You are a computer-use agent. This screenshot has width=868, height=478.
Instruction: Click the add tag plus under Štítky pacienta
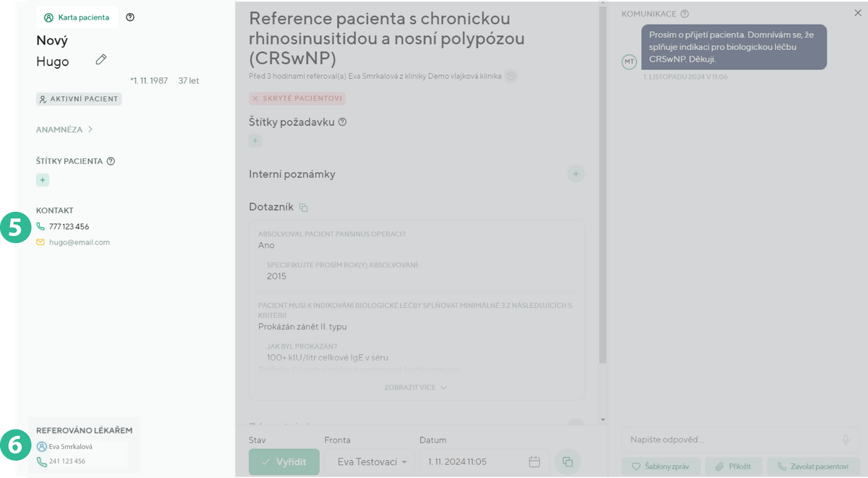[43, 180]
